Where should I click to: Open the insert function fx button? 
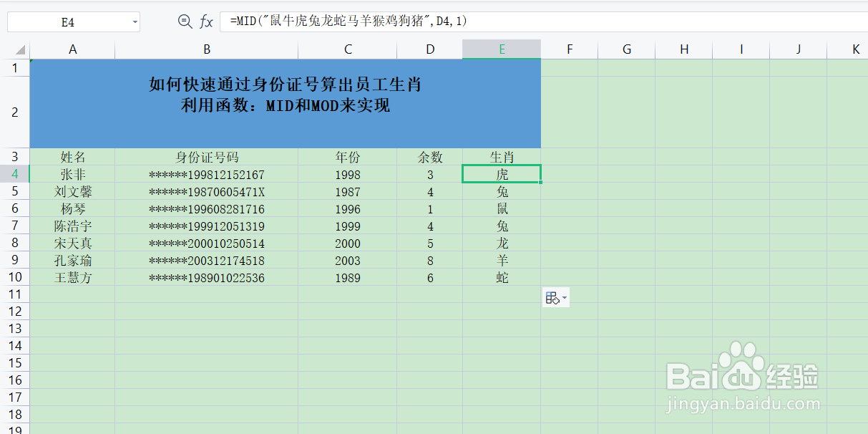click(206, 22)
